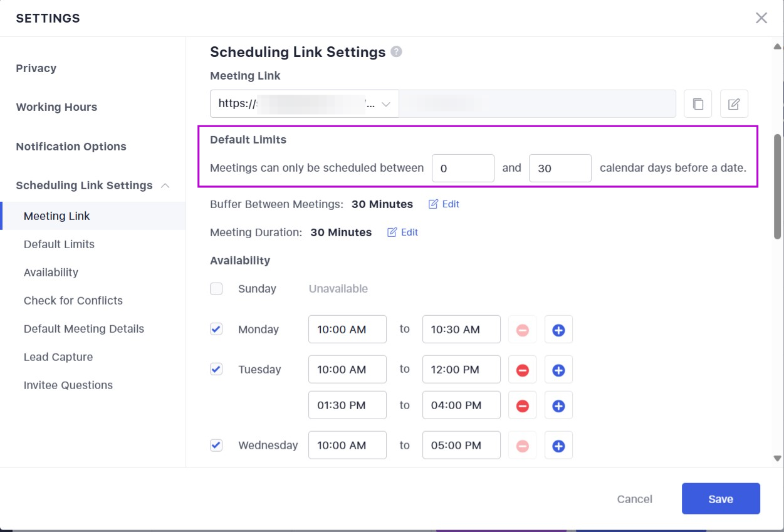Image resolution: width=784 pixels, height=532 pixels.
Task: Uncheck Wednesday availability
Action: tap(216, 446)
